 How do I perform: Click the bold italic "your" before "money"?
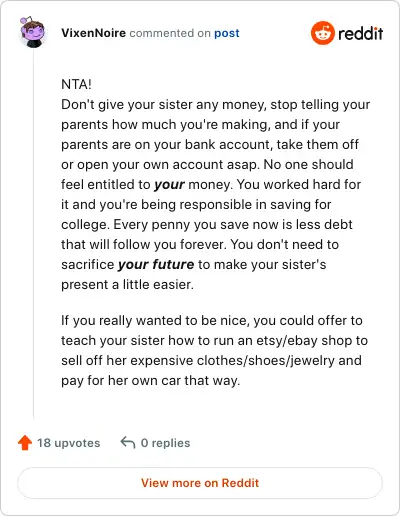(169, 185)
